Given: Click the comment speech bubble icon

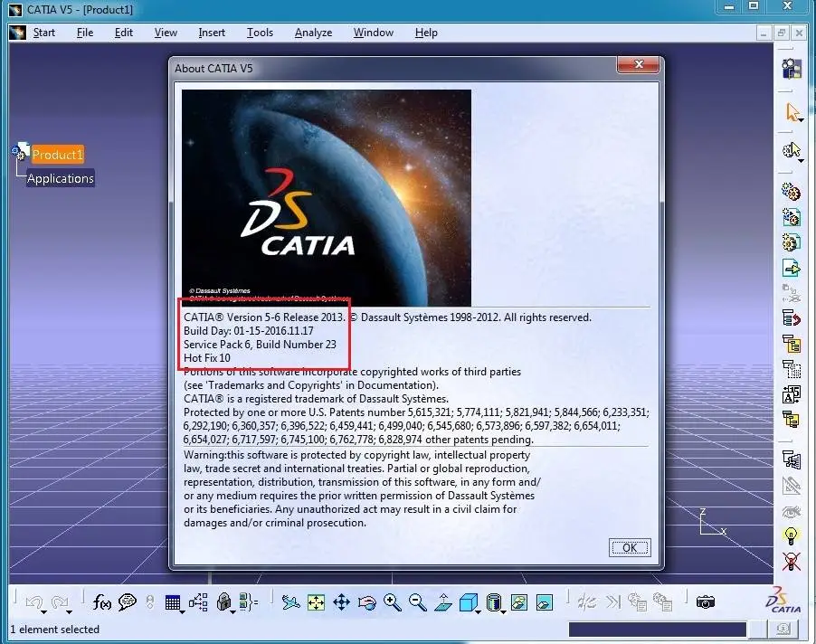Looking at the screenshot, I should (127, 602).
